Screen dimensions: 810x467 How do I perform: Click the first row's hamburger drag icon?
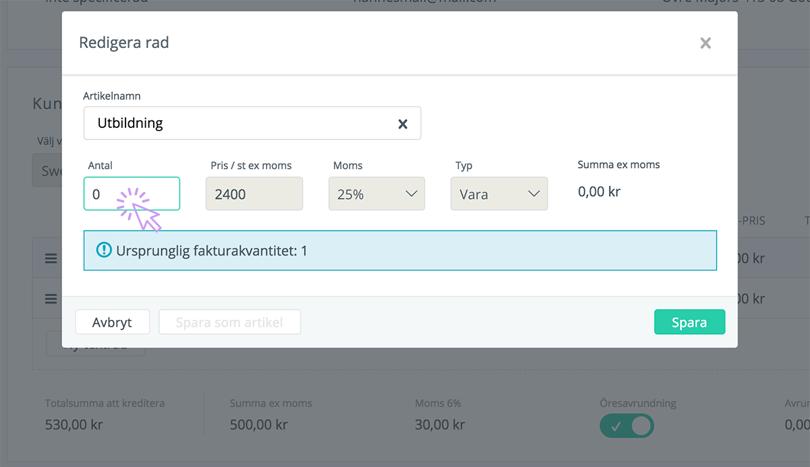(x=51, y=259)
